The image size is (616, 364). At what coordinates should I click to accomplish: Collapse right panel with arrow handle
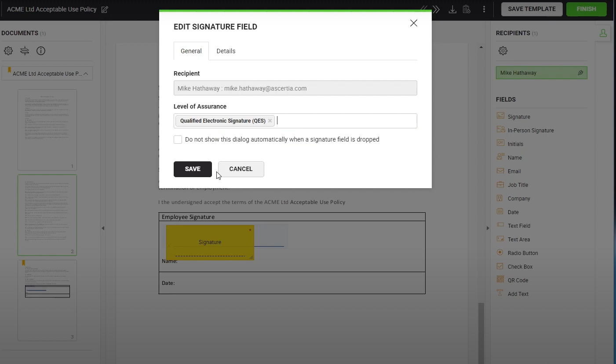(x=488, y=228)
